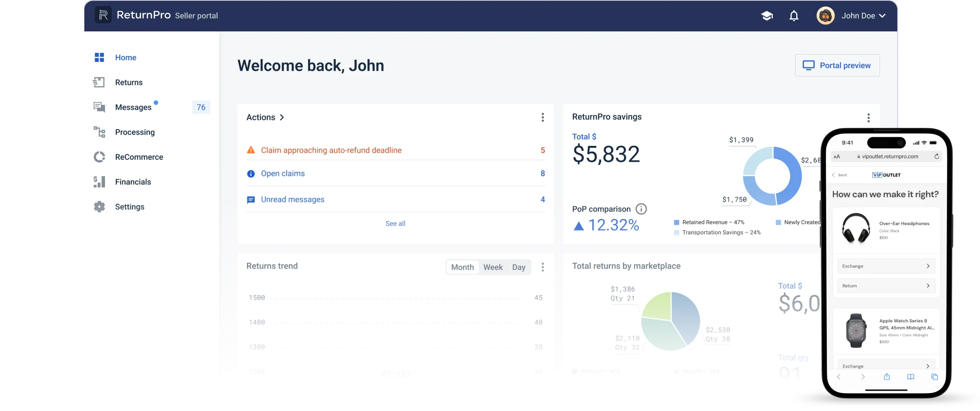Open ReCommerce from the sidebar icon

(x=99, y=157)
